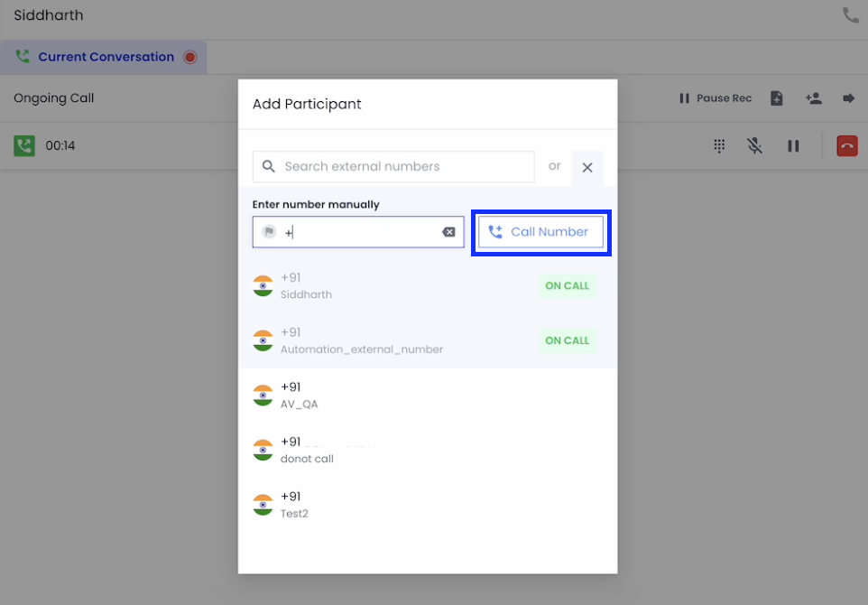Click the Call Number button

pyautogui.click(x=540, y=232)
